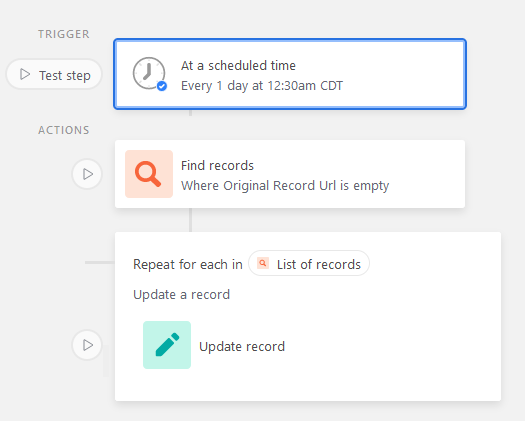Click the blue checkmark badge on the clock

click(162, 86)
